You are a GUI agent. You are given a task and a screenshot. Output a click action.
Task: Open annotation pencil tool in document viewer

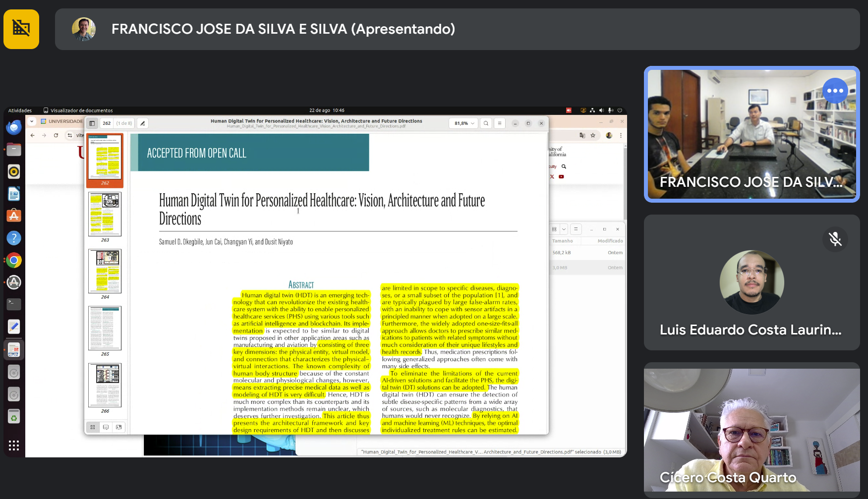click(143, 123)
